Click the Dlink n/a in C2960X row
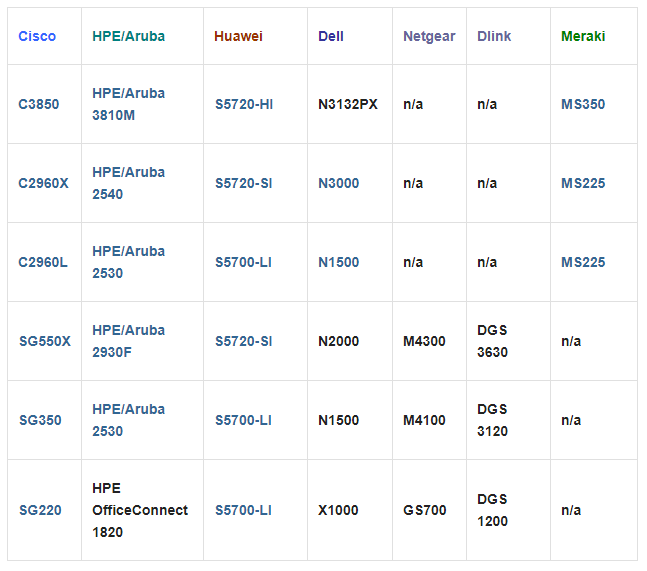This screenshot has height=571, width=647. point(487,183)
